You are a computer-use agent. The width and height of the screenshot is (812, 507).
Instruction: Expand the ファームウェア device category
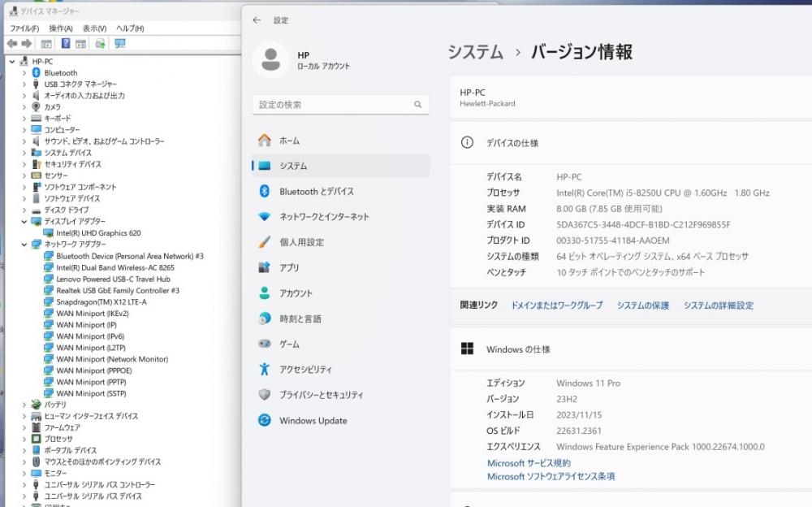24,427
